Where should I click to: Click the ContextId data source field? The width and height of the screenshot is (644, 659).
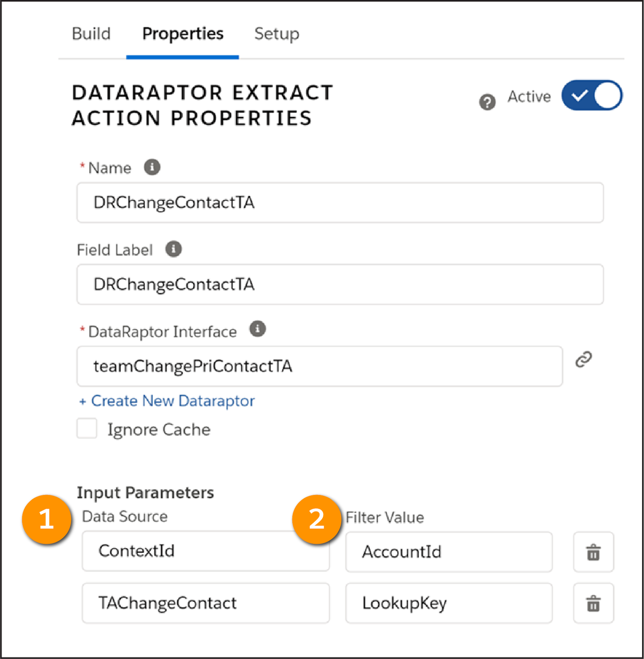coord(205,551)
